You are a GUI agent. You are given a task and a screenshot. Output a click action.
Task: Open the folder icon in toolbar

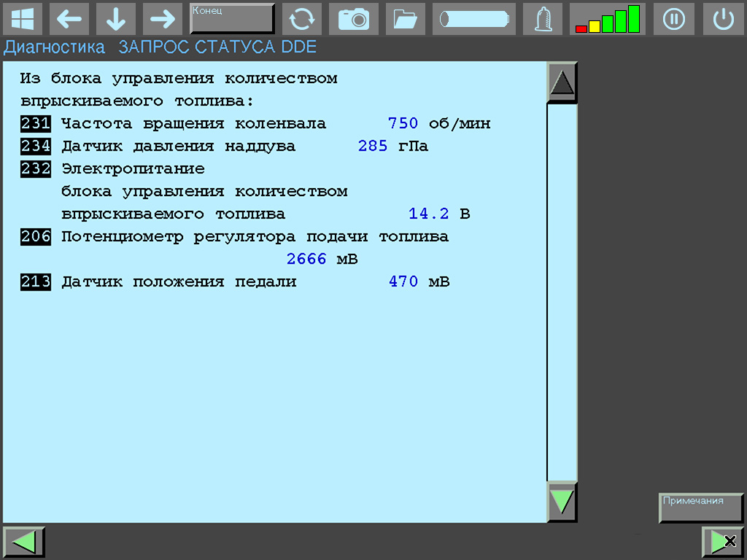pyautogui.click(x=405, y=19)
